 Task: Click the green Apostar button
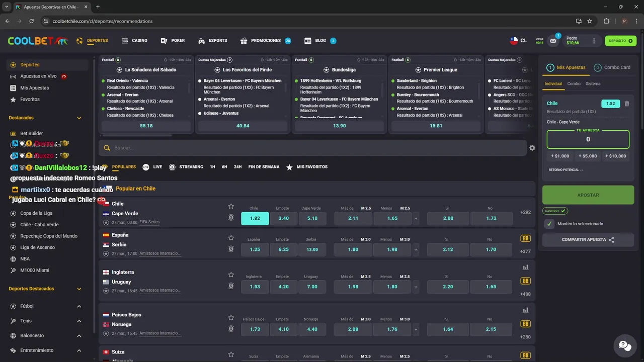(588, 195)
